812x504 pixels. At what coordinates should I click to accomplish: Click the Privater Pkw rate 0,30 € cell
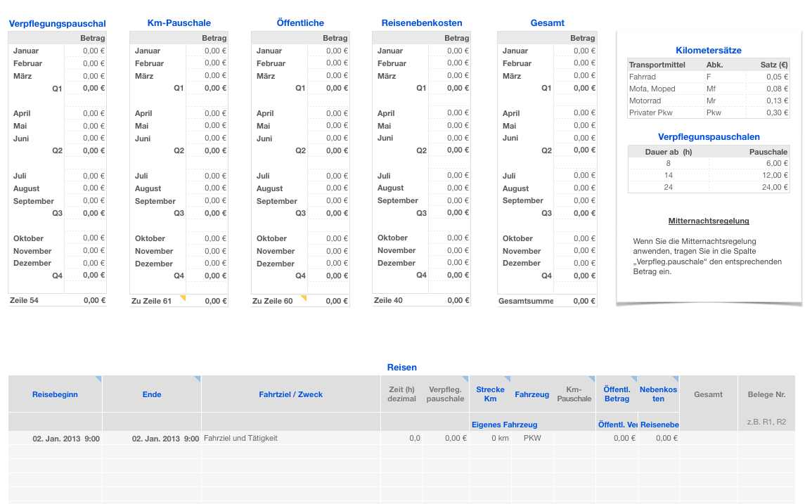[768, 112]
